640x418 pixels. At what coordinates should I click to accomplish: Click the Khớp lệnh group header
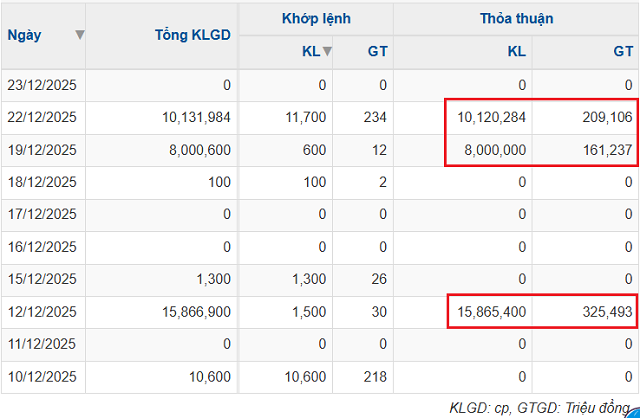(315, 17)
